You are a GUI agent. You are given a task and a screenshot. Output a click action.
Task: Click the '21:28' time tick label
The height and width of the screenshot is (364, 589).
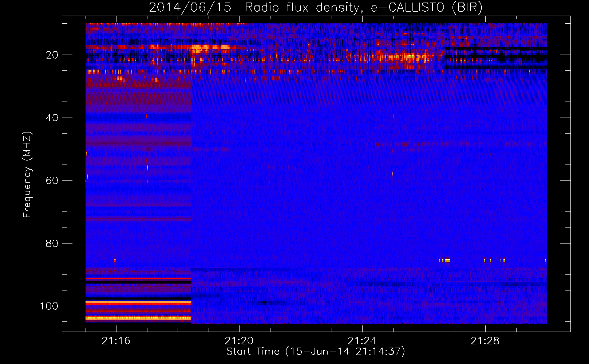(485, 341)
